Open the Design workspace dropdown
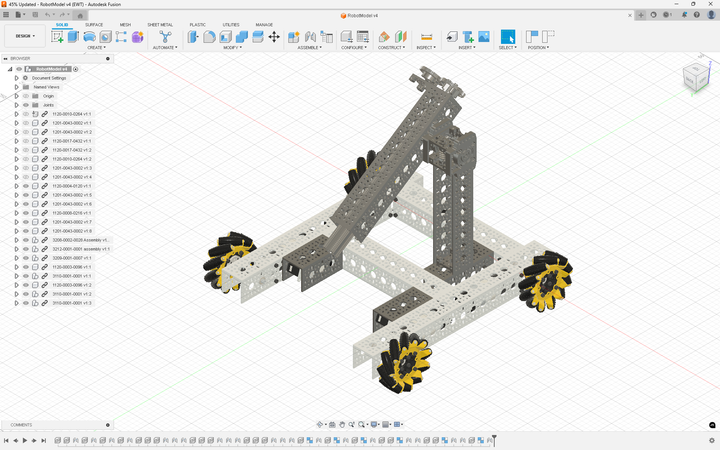Screen dimensions: 720x450 click(23, 36)
